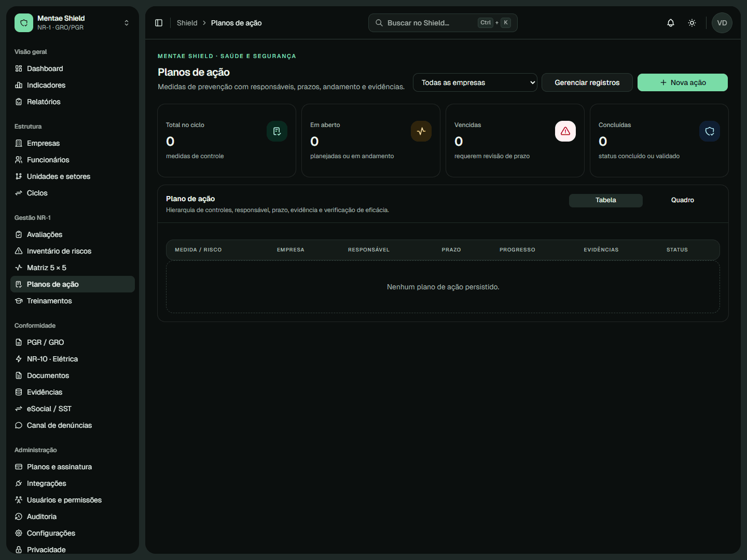Click the Total no ciclo clipboard icon
747x560 pixels.
point(277,131)
